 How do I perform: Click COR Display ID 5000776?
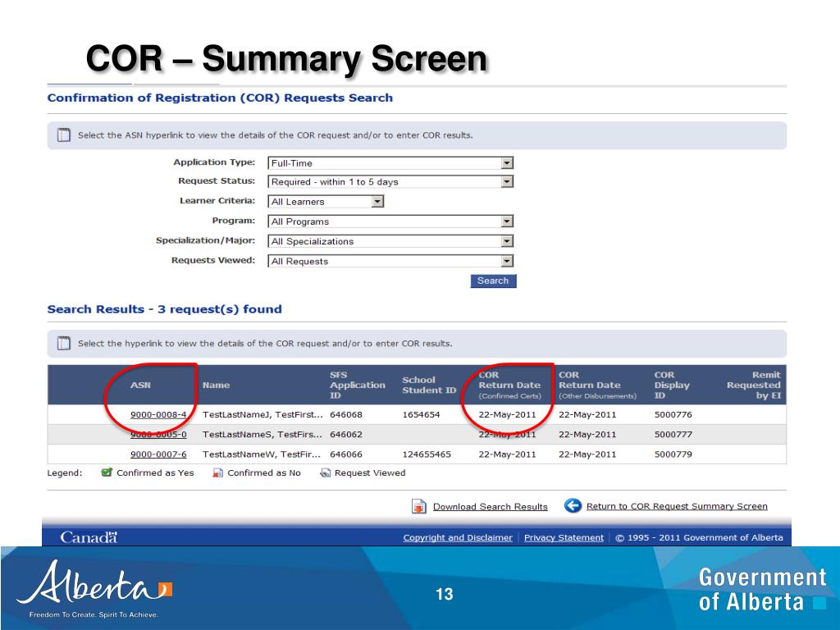[x=673, y=414]
